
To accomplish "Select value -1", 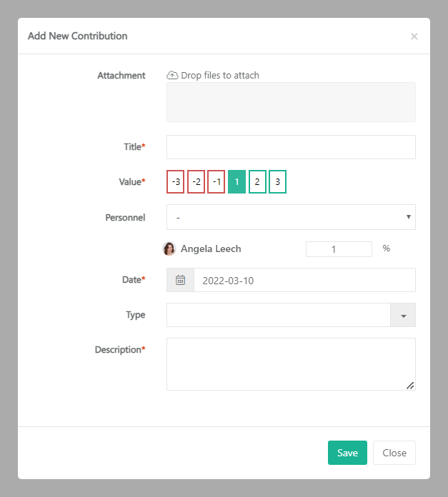I will (x=216, y=181).
